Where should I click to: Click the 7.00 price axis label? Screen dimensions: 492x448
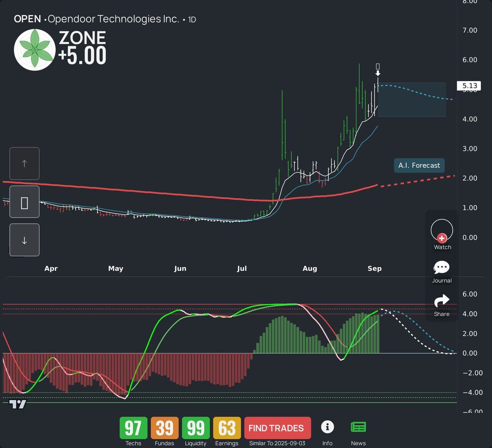click(470, 30)
